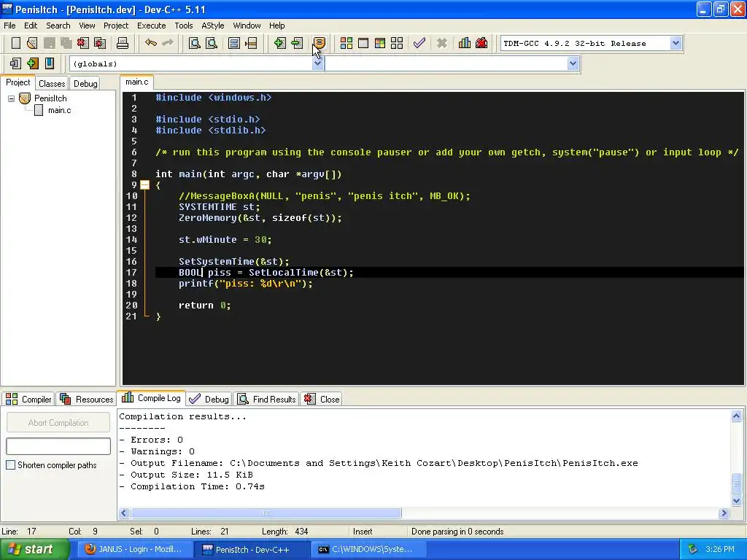The width and height of the screenshot is (747, 560).
Task: Open the Window menu
Action: coord(247,26)
